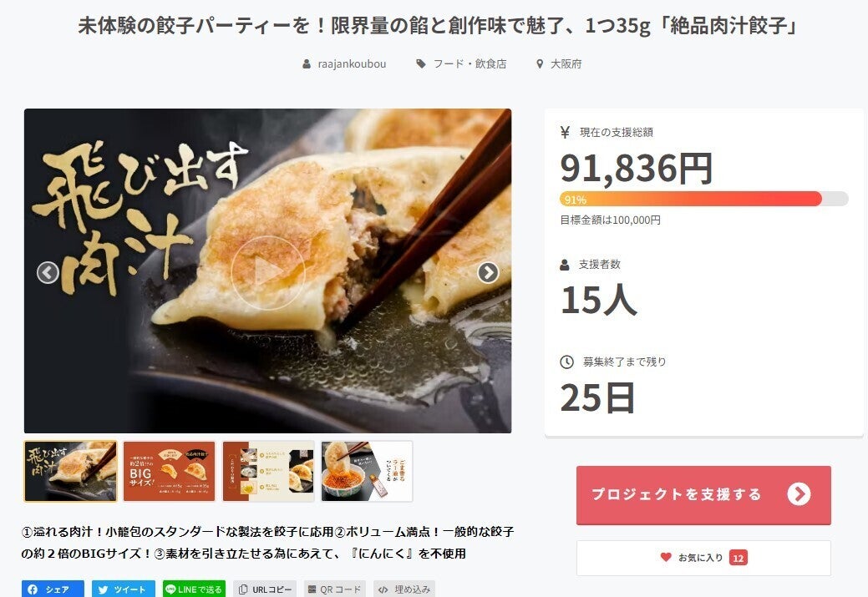Open the fourth thumbnail with dipping sauce bowl
The width and height of the screenshot is (868, 597).
(367, 472)
